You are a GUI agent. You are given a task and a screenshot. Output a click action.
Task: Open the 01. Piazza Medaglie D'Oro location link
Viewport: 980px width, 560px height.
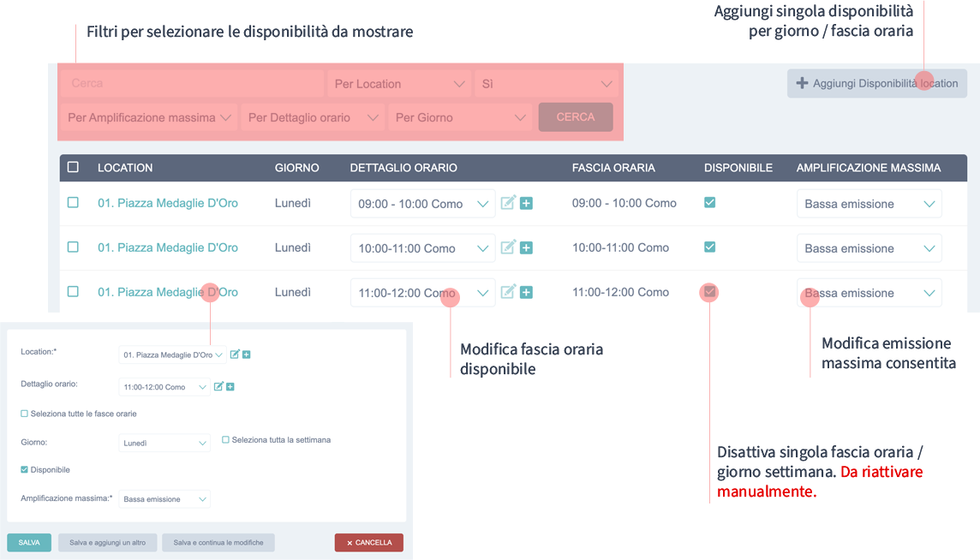tap(167, 203)
